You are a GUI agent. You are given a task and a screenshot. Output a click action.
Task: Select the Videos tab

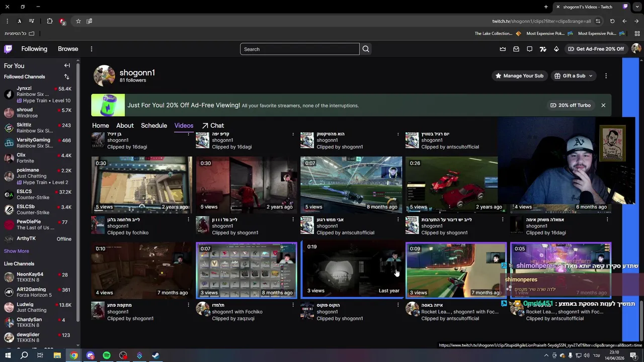click(x=184, y=125)
